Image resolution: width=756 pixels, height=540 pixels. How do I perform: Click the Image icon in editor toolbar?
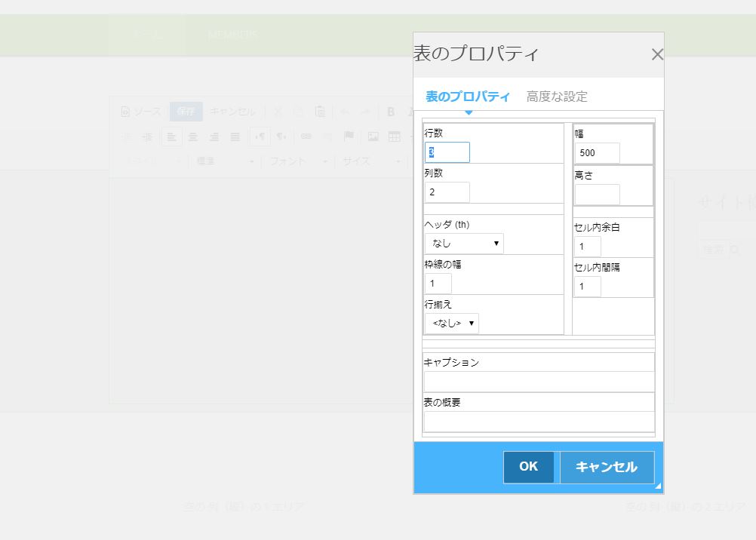coord(373,137)
